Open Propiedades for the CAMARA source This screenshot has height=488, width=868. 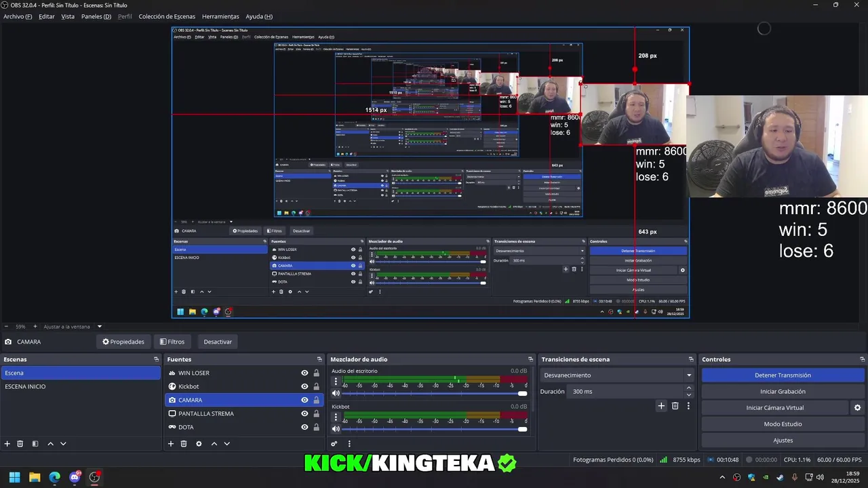(123, 342)
